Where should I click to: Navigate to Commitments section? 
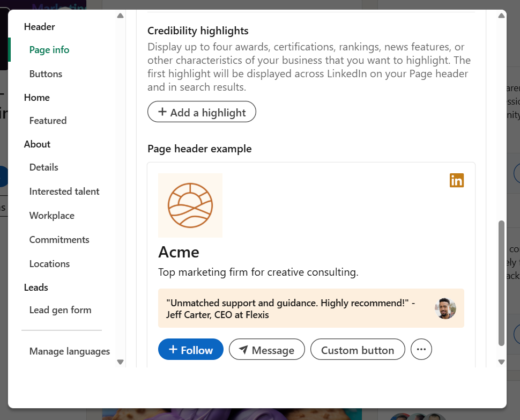pyautogui.click(x=59, y=240)
